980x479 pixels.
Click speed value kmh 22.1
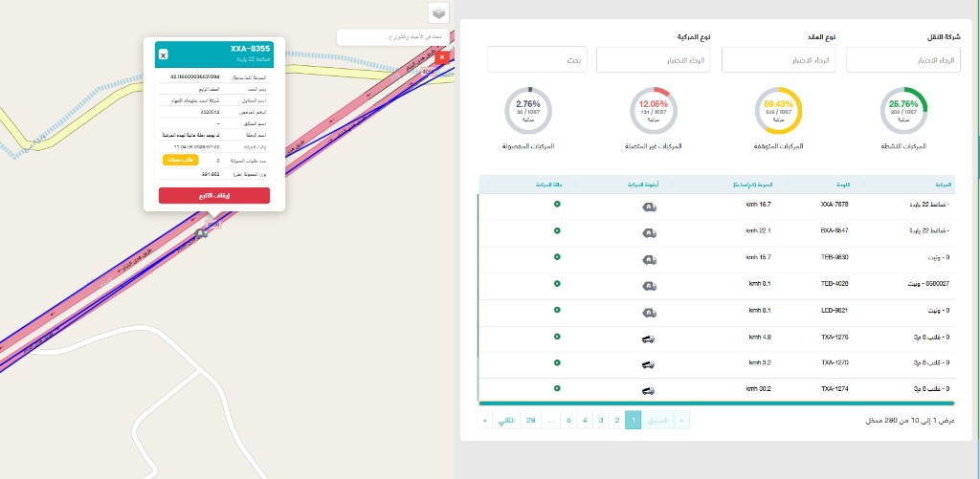(x=758, y=230)
